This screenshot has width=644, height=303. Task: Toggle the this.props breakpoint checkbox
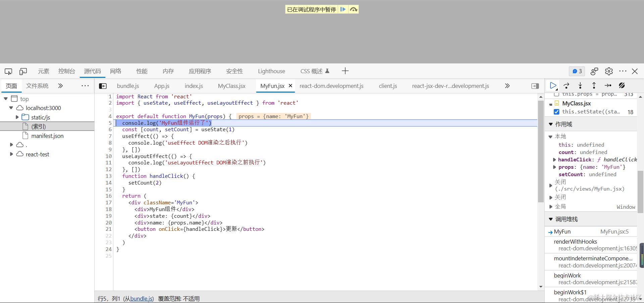tap(556, 94)
